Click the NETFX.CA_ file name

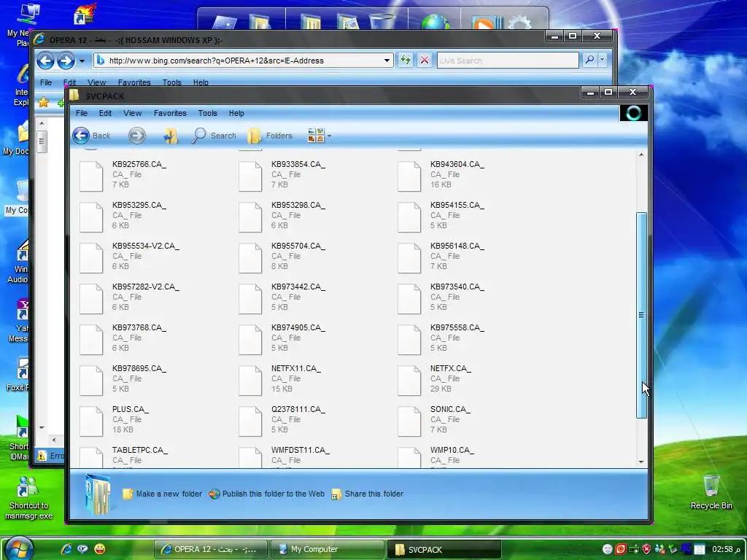tap(451, 369)
